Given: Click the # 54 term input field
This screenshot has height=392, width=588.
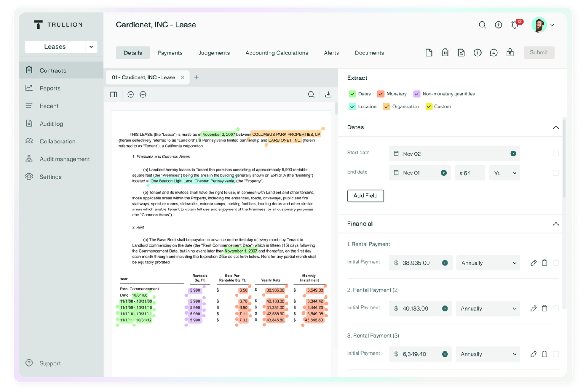Looking at the screenshot, I should [x=470, y=173].
